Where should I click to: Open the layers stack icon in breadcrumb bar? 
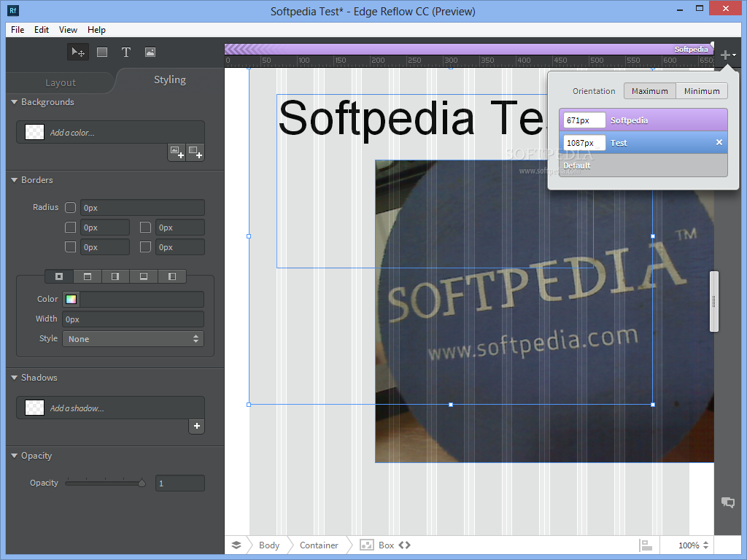pos(236,545)
